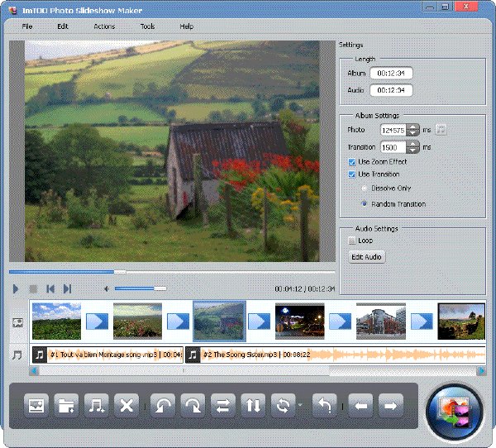This screenshot has width=496, height=448.
Task: Flip photo horizontally icon
Action: tap(223, 405)
